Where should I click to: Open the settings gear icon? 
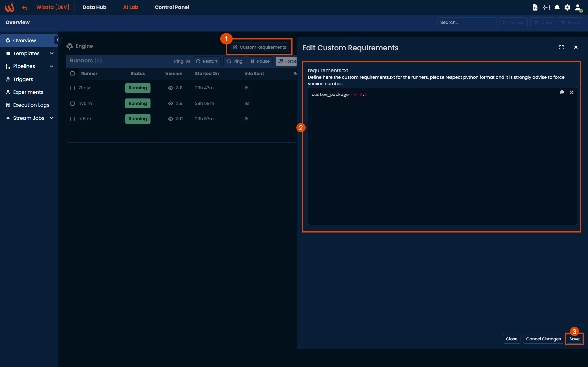point(567,8)
